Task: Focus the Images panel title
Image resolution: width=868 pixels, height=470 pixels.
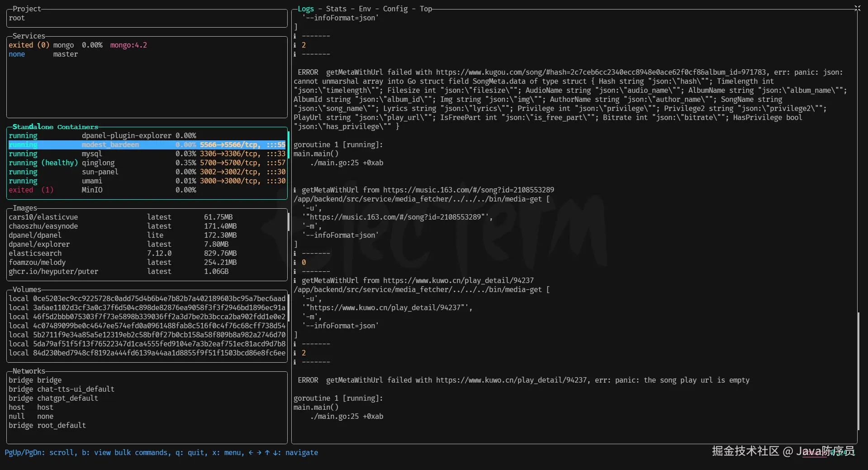Action: [25, 208]
